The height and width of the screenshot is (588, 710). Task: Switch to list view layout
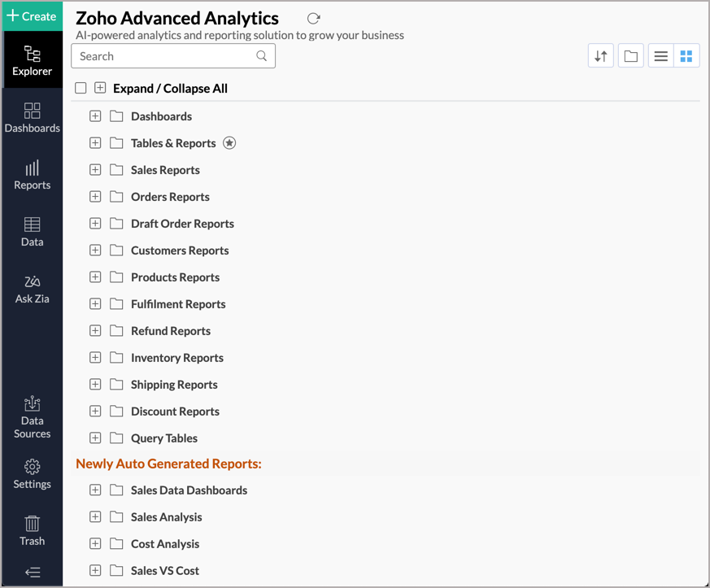[661, 56]
